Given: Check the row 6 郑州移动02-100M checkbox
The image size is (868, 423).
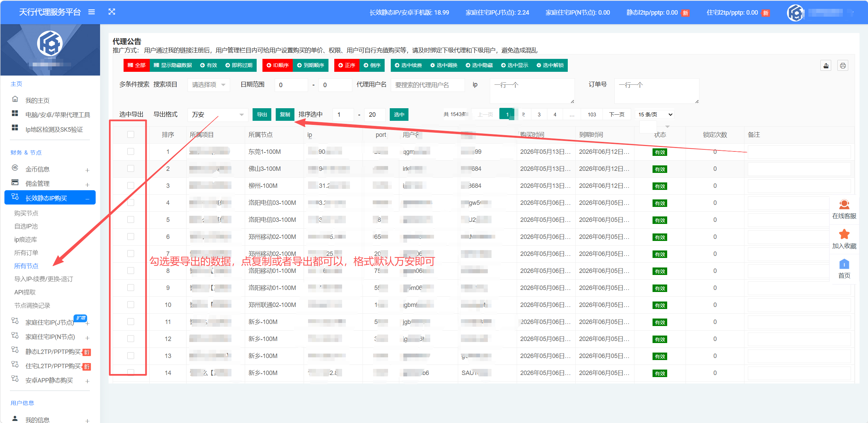Looking at the screenshot, I should tap(131, 237).
